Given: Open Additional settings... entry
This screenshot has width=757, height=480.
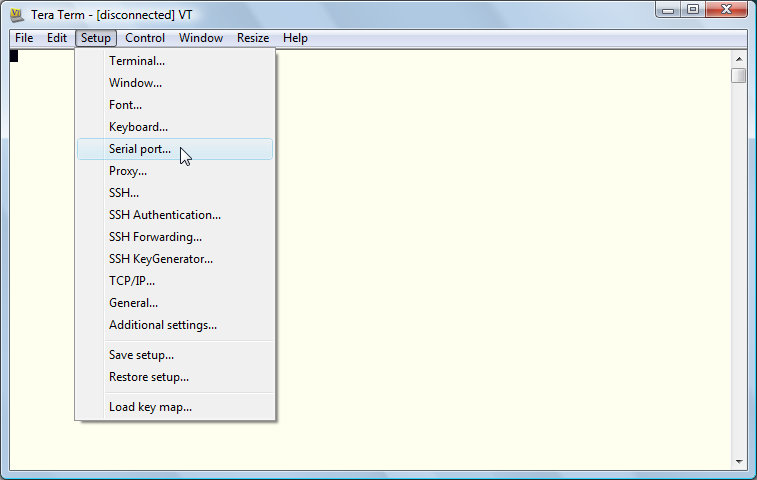Looking at the screenshot, I should pyautogui.click(x=163, y=325).
